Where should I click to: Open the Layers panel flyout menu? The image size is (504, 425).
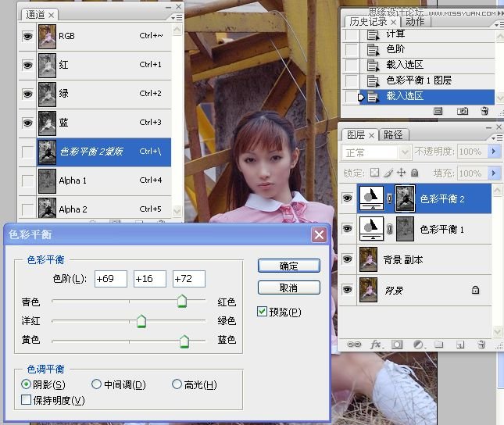point(498,137)
